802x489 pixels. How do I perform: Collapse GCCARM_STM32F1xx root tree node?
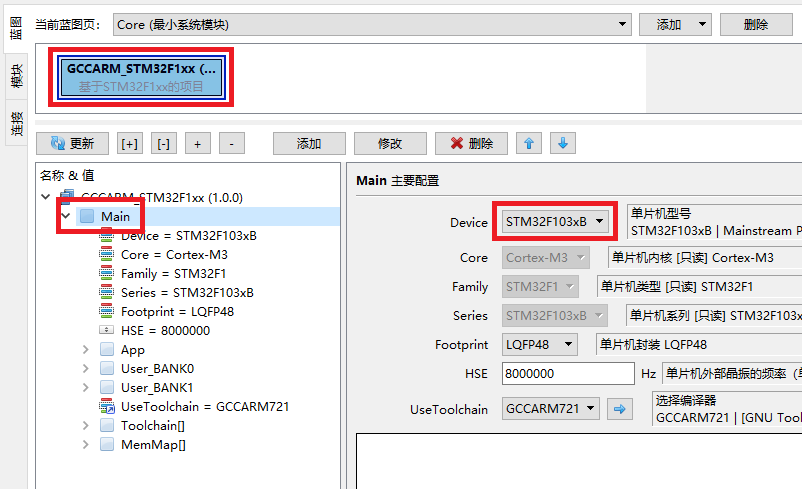pos(46,196)
